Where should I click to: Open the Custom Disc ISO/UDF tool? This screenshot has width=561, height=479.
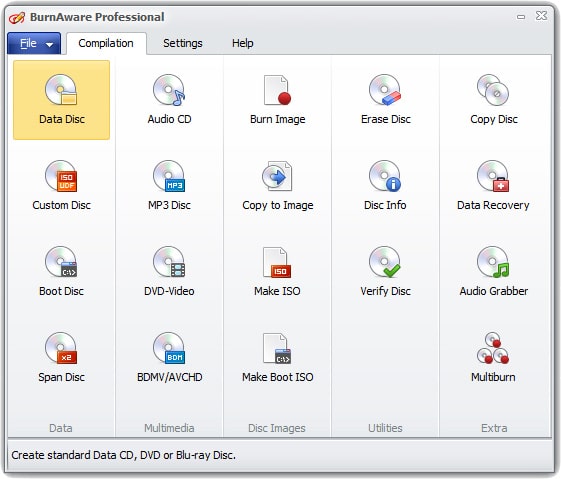pyautogui.click(x=61, y=186)
